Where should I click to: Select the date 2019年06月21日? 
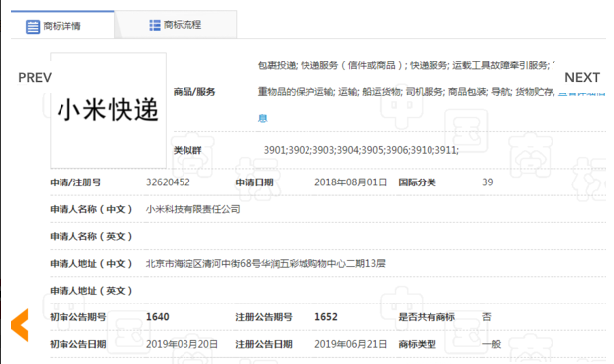[350, 344]
